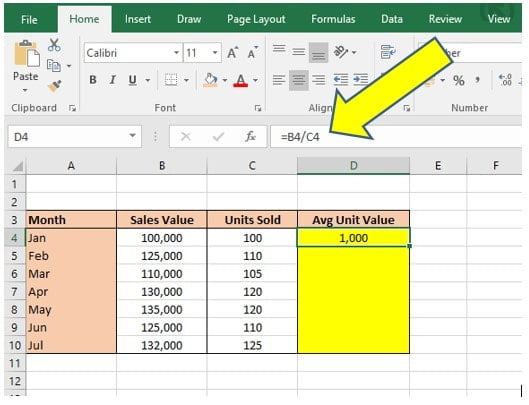The width and height of the screenshot is (529, 405).
Task: Toggle Italic formatting
Action: click(x=112, y=80)
